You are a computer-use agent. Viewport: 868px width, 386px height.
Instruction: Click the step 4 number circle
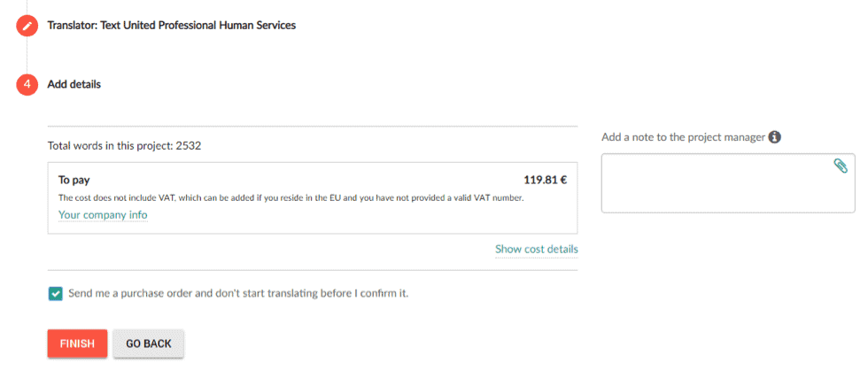(x=27, y=85)
